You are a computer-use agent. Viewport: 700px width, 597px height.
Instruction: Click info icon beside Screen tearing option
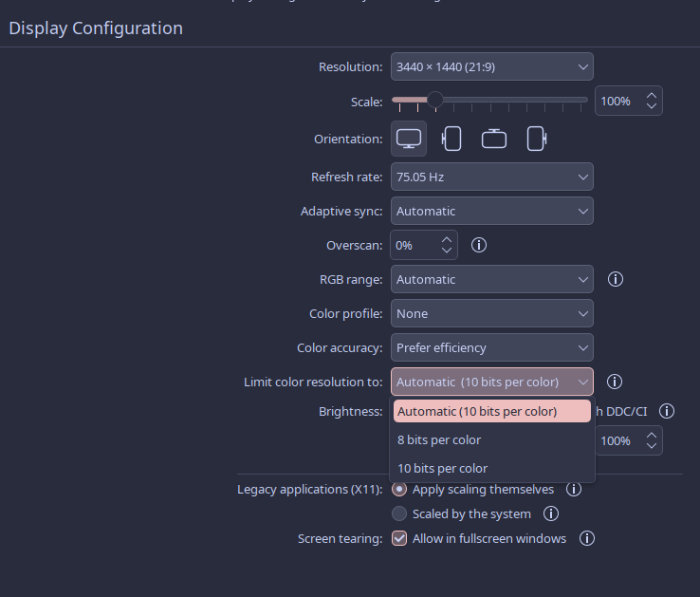coord(587,538)
